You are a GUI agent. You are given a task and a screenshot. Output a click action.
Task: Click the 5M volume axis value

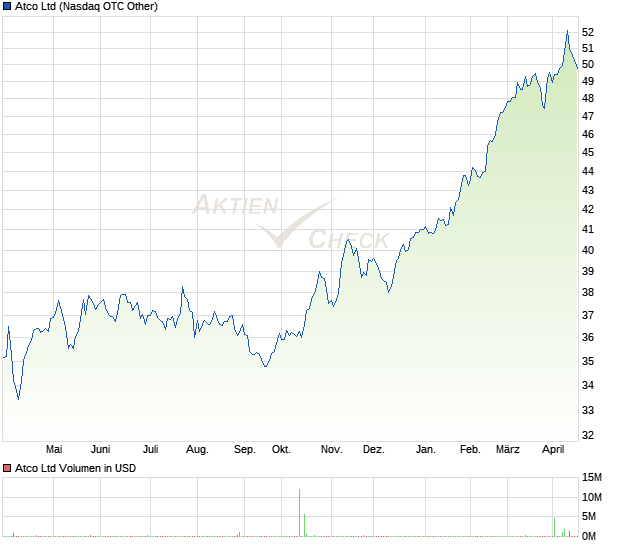coord(589,516)
